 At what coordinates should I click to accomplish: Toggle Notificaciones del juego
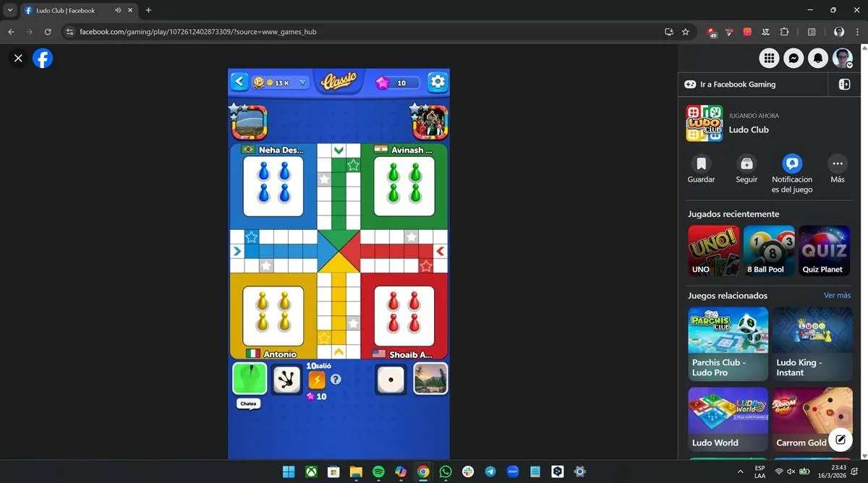point(792,174)
